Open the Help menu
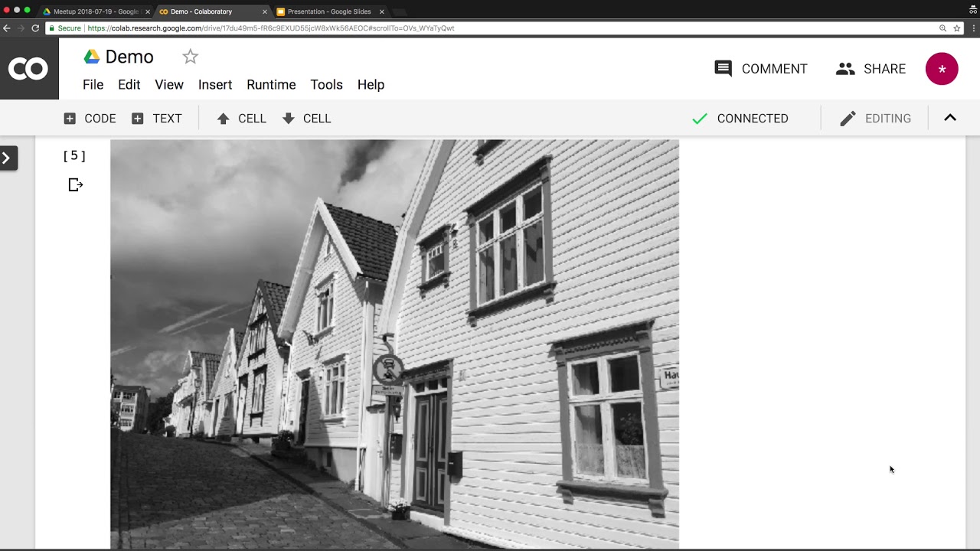The width and height of the screenshot is (980, 551). (x=371, y=85)
